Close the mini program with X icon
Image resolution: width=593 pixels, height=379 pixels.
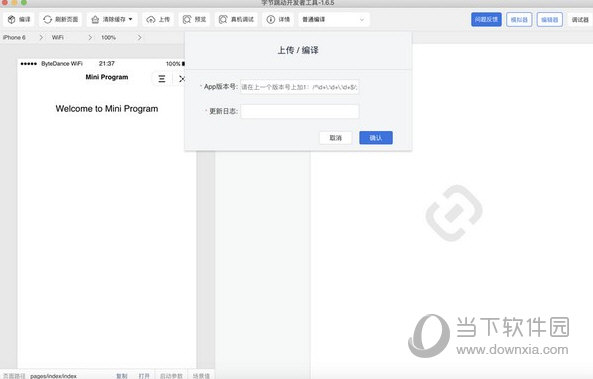pos(182,79)
